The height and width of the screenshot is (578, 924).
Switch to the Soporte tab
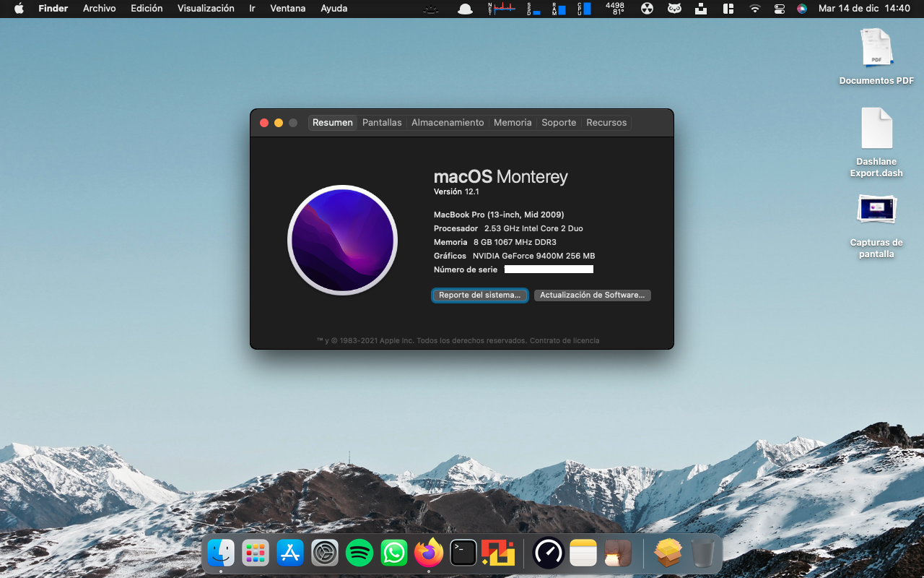pyautogui.click(x=559, y=123)
